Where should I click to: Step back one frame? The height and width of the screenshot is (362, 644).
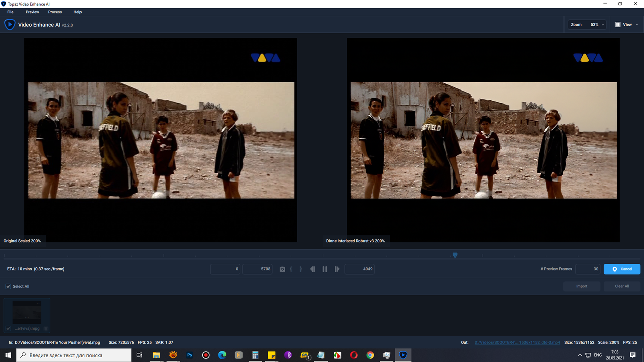tap(312, 269)
